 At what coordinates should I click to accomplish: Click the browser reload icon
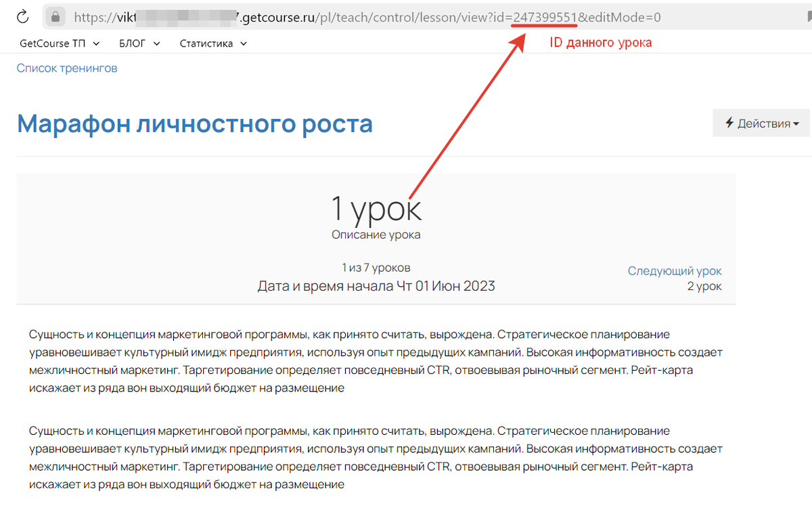point(22,16)
